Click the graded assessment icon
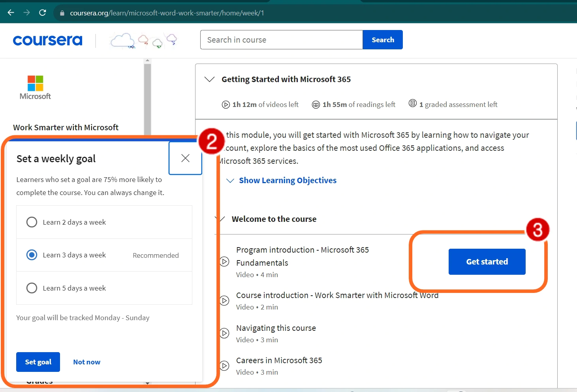The image size is (577, 392). tap(413, 103)
